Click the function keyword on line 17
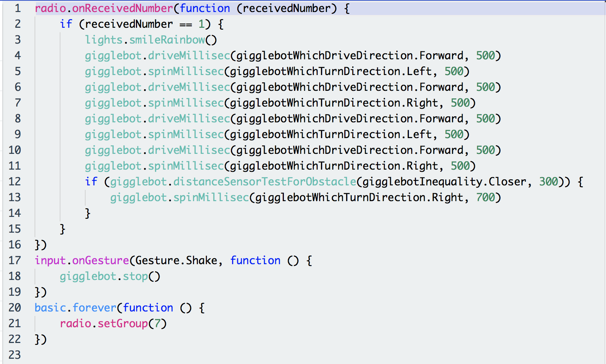The height and width of the screenshot is (364, 606). click(x=255, y=260)
